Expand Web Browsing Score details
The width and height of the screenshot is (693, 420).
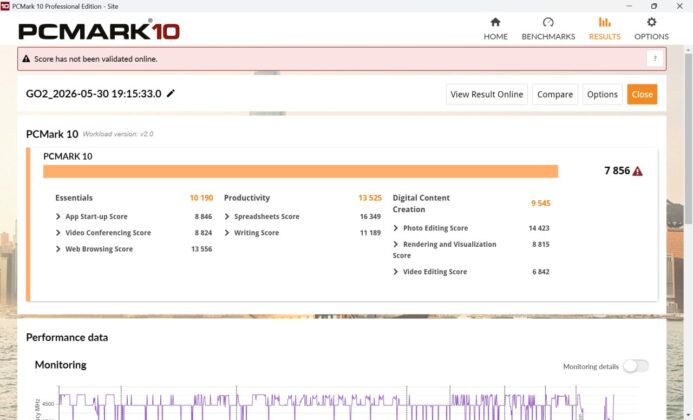click(x=58, y=249)
